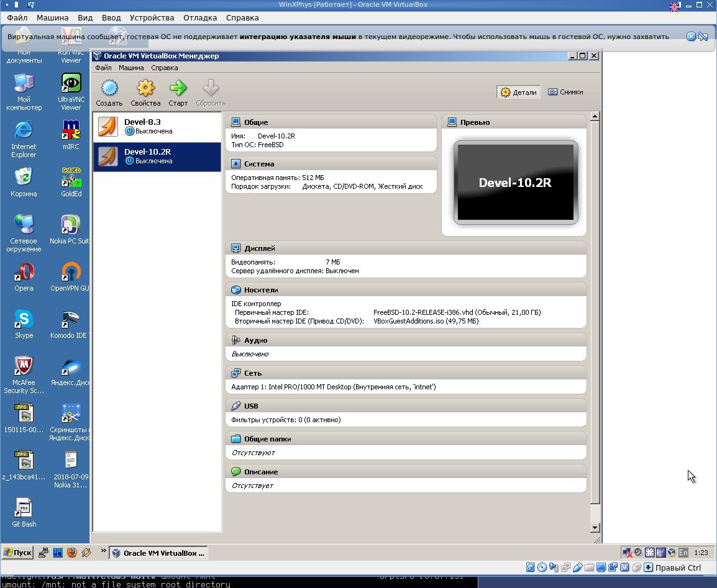Dismiss the mouse integration notification with X icon
The width and height of the screenshot is (717, 588).
(x=692, y=37)
